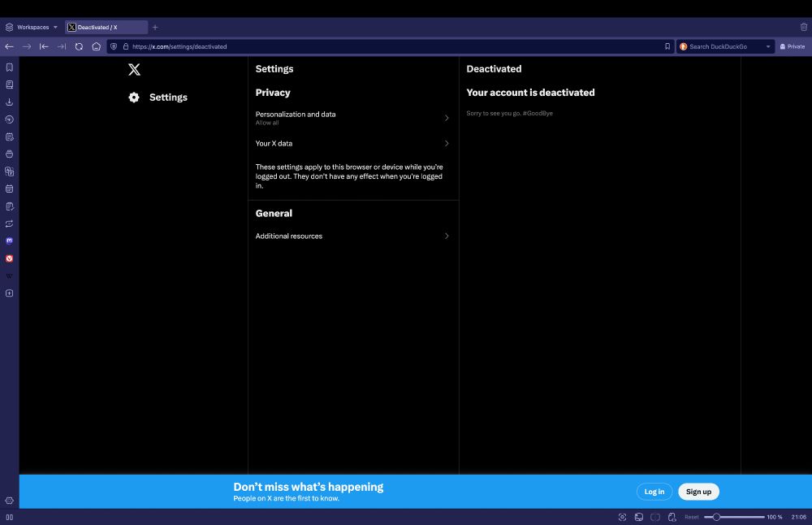Open the Wikipedia web panel
The width and height of the screenshot is (812, 525).
[x=9, y=276]
